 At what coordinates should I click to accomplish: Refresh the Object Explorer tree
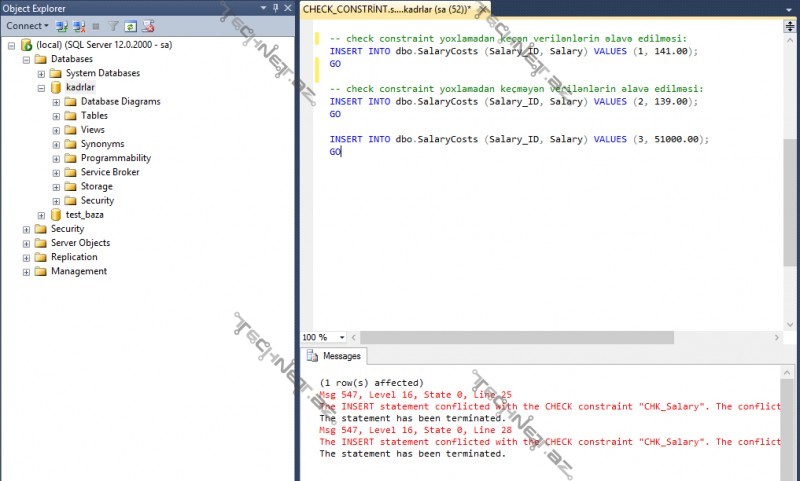click(x=130, y=26)
